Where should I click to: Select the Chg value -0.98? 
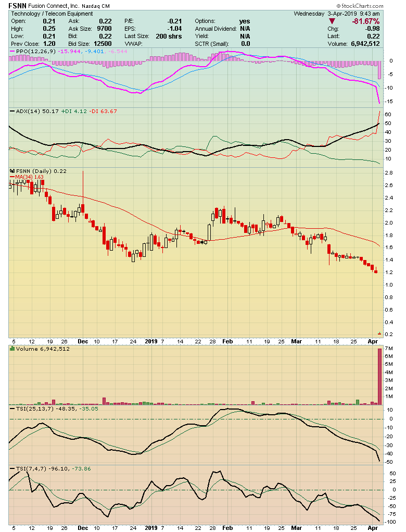[x=373, y=29]
